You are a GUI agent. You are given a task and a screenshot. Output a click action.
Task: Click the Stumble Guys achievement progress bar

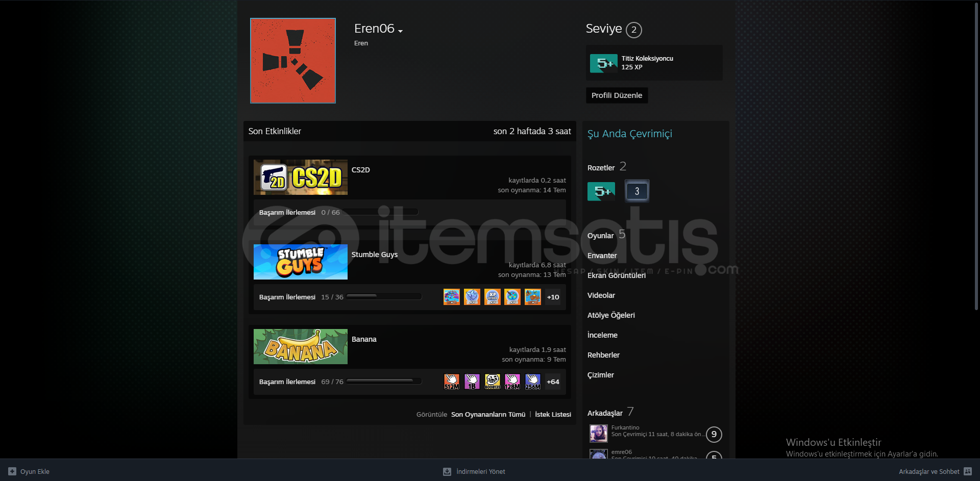coord(384,296)
